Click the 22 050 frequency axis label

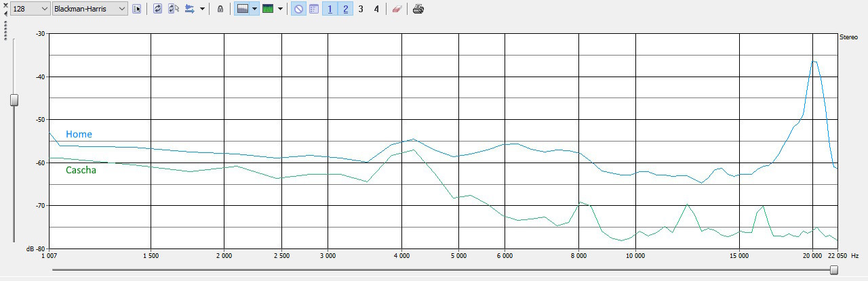837,256
